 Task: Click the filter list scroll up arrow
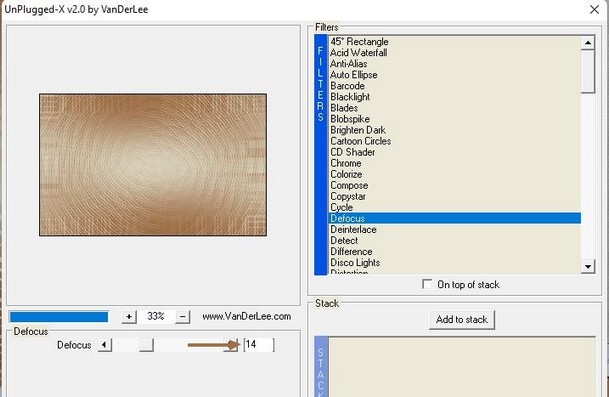click(x=588, y=43)
